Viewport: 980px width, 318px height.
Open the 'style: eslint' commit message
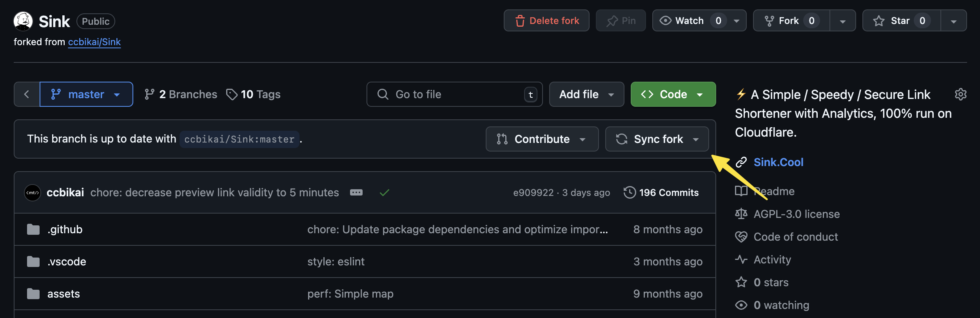coord(336,261)
